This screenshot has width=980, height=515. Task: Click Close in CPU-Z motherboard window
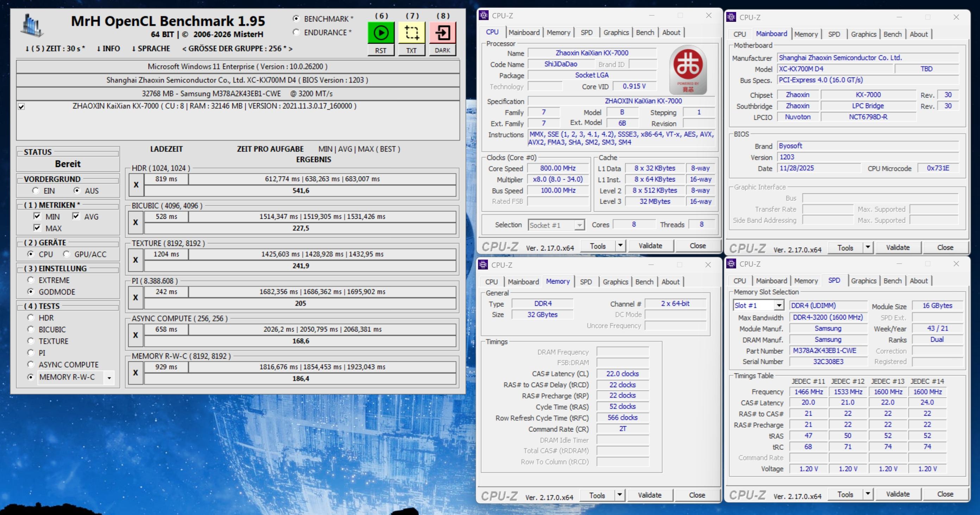tap(945, 247)
